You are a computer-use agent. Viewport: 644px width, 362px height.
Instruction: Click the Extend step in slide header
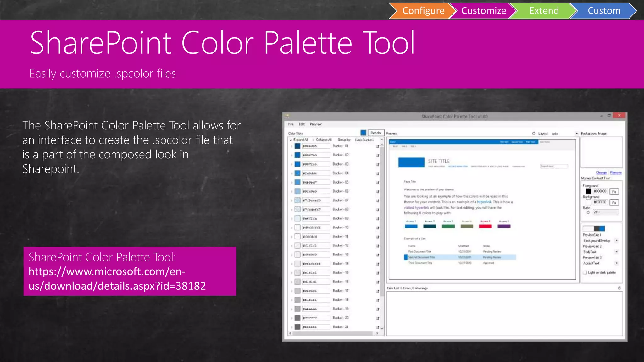(x=544, y=11)
